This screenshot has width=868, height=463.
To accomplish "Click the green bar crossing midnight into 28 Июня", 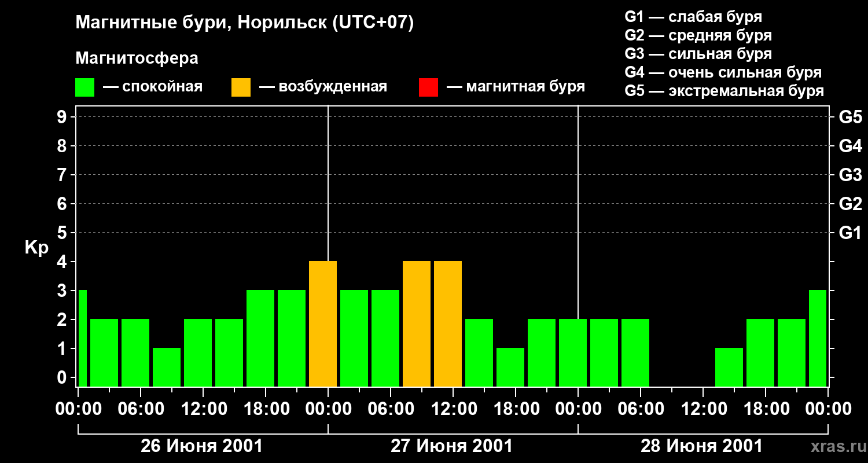I will pyautogui.click(x=573, y=352).
